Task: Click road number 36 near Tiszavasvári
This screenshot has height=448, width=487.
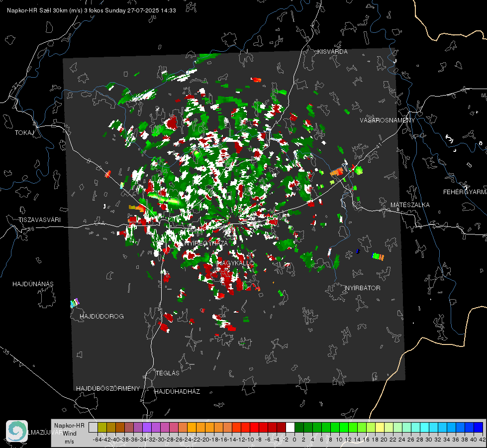Action: 31,229
